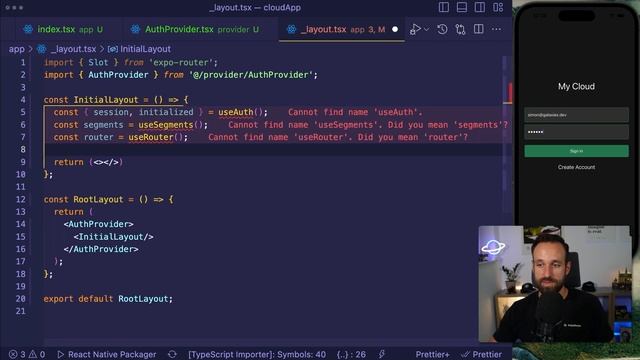Split the editor to the right
This screenshot has height=360, width=640.
point(478,29)
